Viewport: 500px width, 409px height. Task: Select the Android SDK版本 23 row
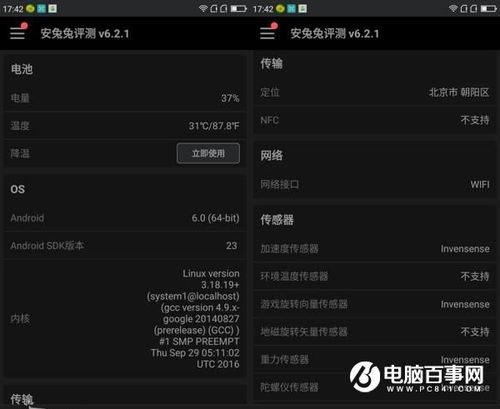[126, 246]
